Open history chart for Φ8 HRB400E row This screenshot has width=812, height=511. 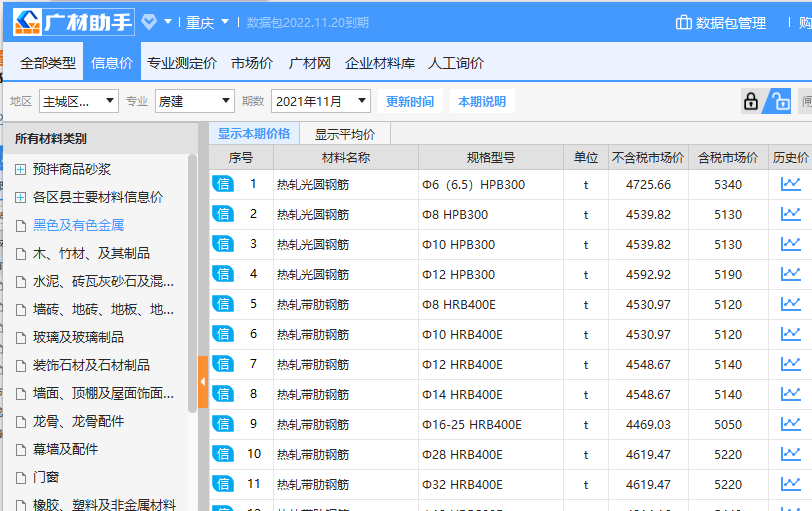[790, 304]
